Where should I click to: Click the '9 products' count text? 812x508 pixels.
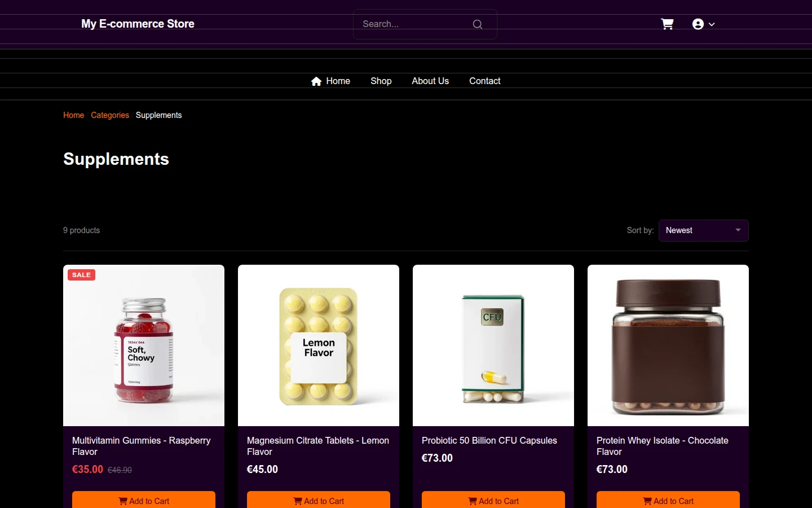(81, 230)
